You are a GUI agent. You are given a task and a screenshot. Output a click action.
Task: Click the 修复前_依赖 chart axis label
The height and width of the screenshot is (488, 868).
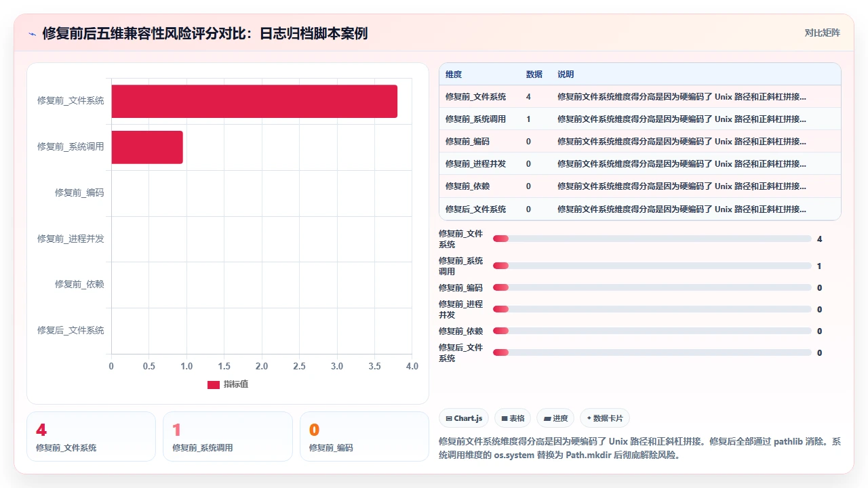pos(79,284)
